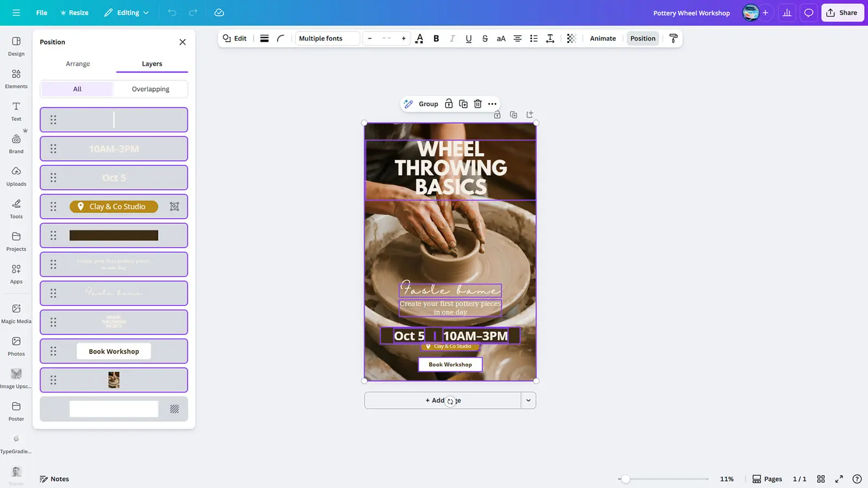Toggle bold text formatting
868x488 pixels.
point(436,38)
